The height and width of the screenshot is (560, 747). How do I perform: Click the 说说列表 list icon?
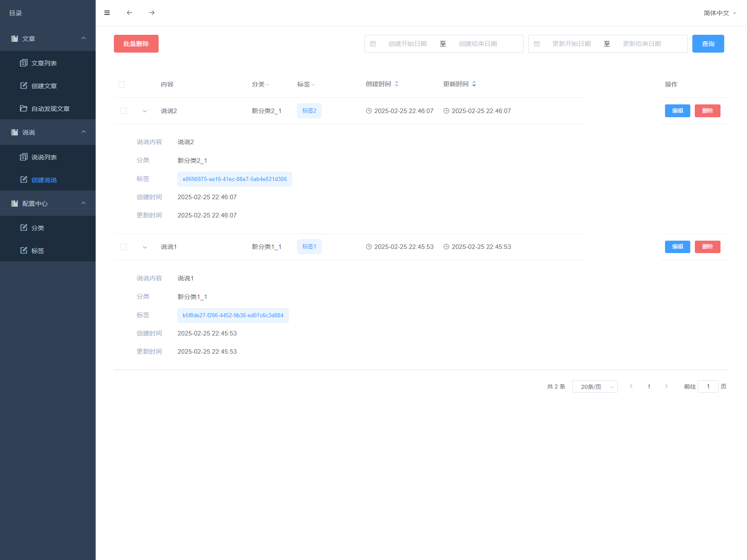[24, 157]
